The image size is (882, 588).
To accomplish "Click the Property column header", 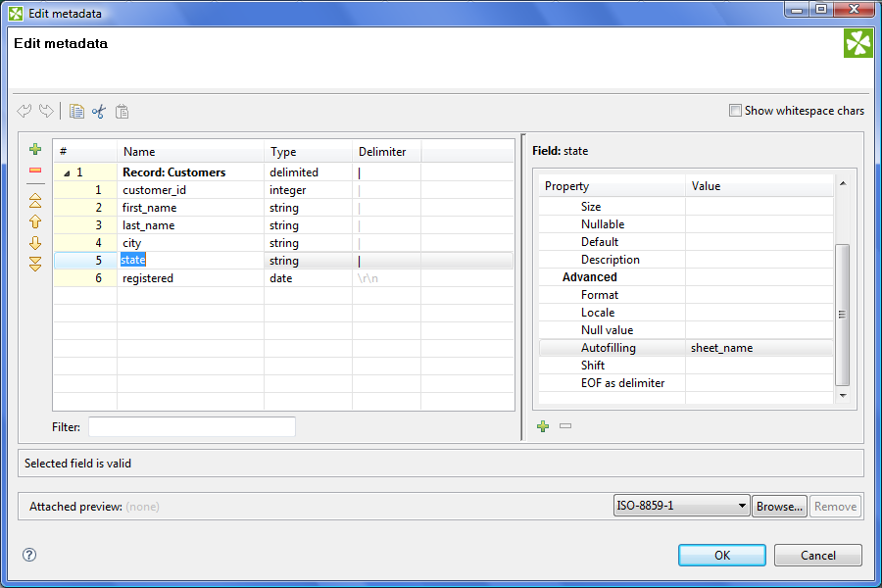I will [612, 185].
